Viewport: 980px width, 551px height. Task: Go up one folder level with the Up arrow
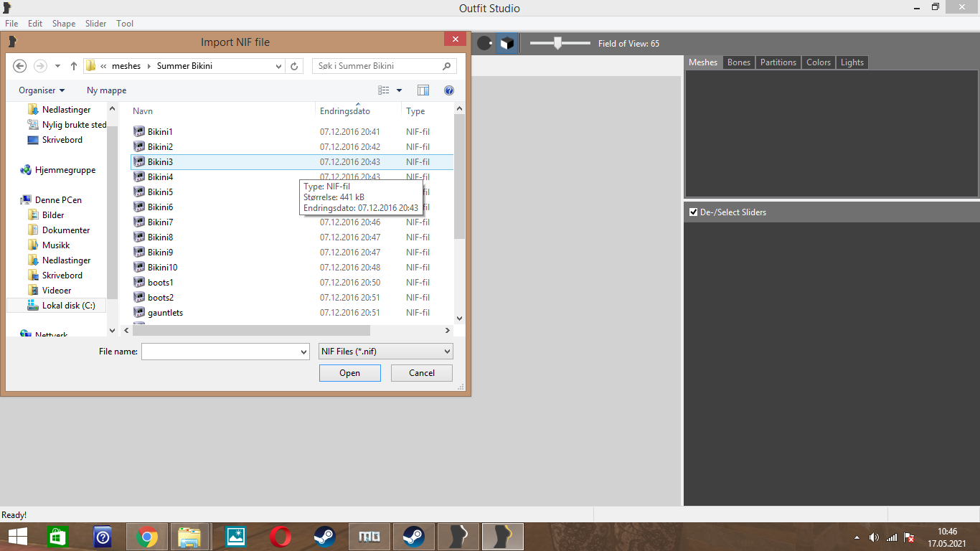[x=74, y=66]
